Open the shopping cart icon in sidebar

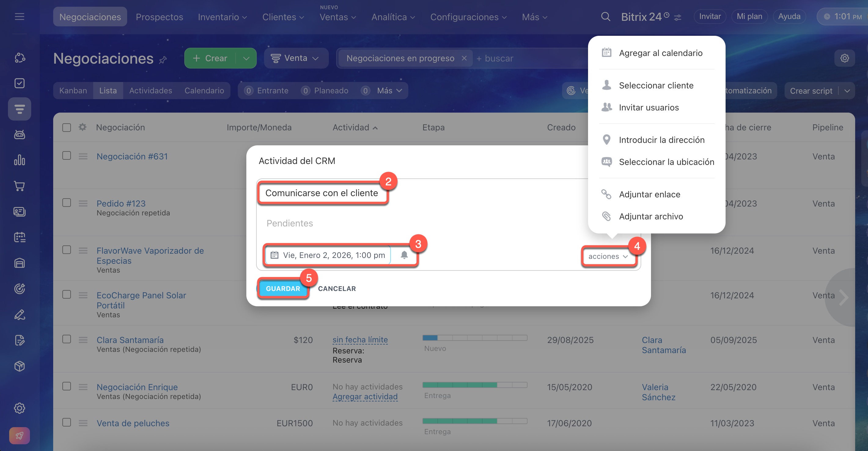pyautogui.click(x=20, y=186)
